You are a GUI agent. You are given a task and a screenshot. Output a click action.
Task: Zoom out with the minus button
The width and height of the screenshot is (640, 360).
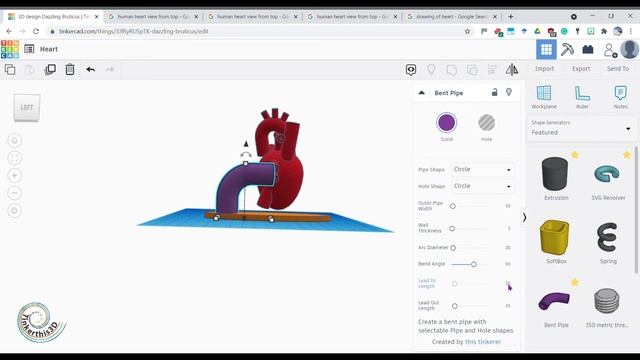[15, 193]
